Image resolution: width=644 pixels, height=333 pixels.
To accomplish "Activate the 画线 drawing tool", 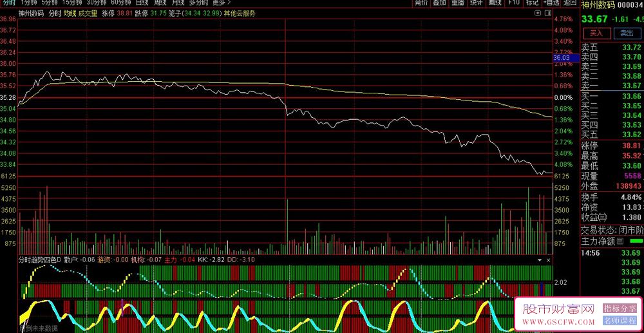I will click(x=495, y=3).
